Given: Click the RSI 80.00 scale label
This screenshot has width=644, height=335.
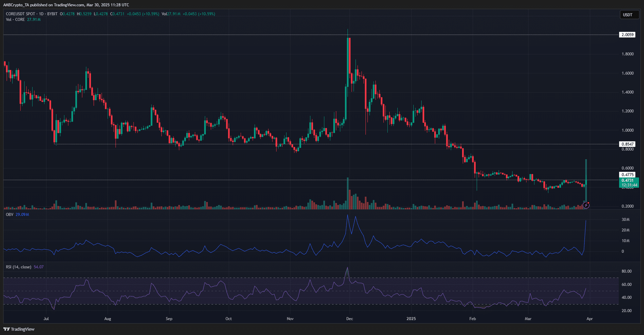Looking at the screenshot, I should (x=627, y=271).
